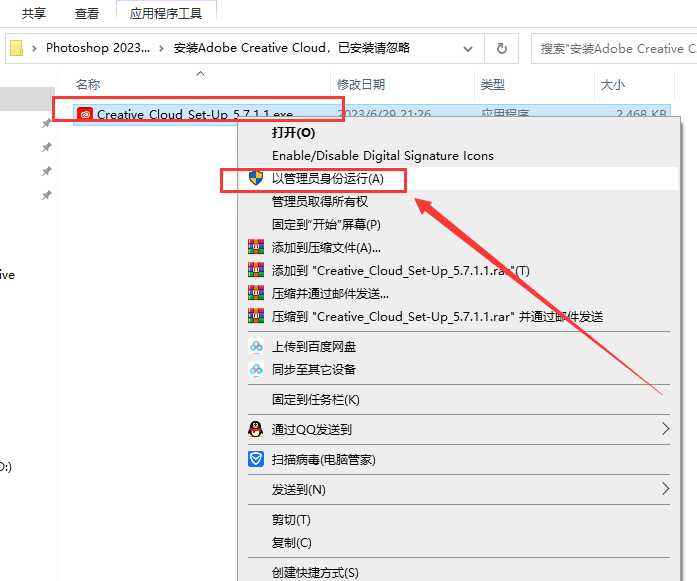Click WinRAR icon beside 压缩到 rar 并通过邮件发送
The width and height of the screenshot is (697, 581).
tap(256, 316)
